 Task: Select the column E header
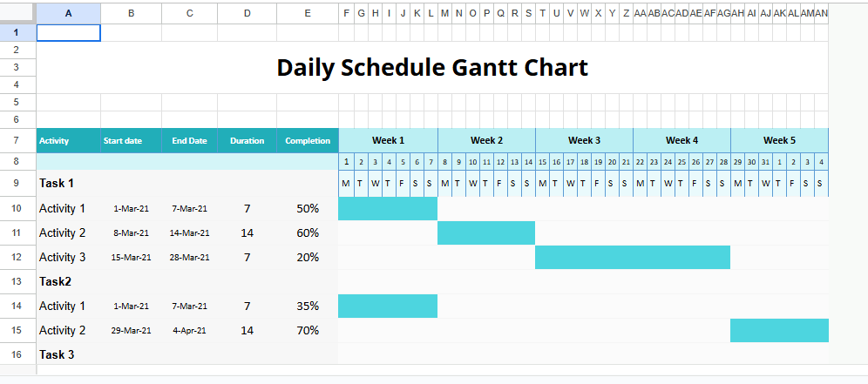(x=308, y=13)
